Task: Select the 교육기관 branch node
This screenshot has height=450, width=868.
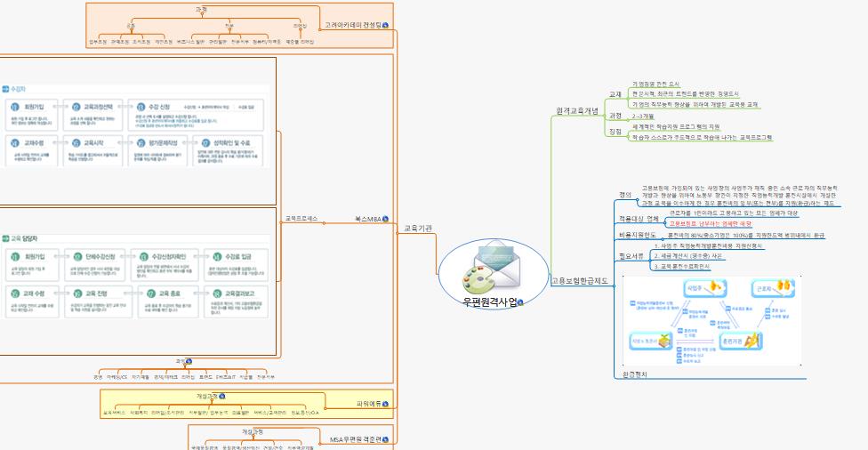Action: click(x=418, y=229)
